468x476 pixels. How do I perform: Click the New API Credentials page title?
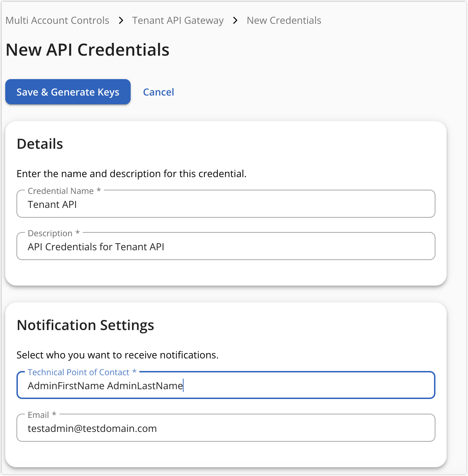coord(88,50)
